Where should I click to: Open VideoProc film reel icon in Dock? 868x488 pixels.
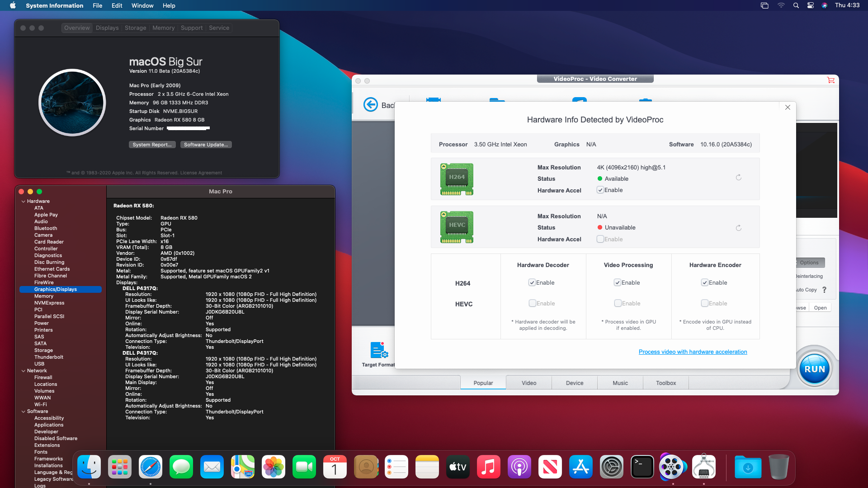pyautogui.click(x=673, y=467)
